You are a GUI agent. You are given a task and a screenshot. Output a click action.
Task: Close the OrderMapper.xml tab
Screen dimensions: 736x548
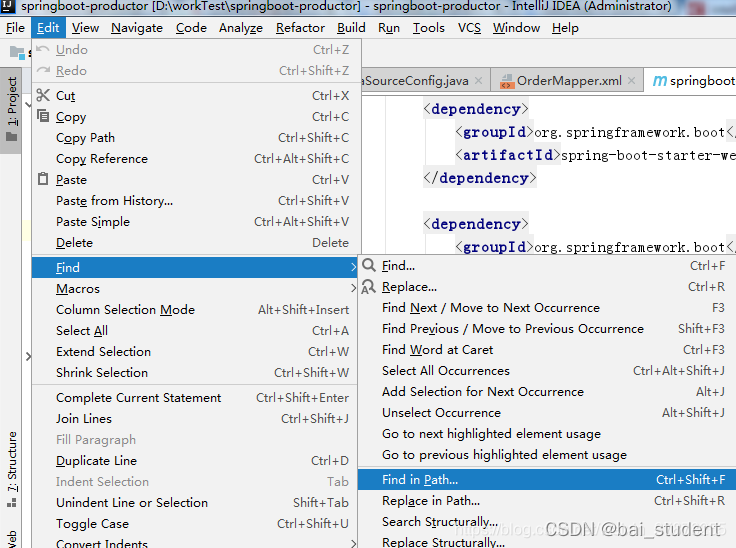(632, 80)
